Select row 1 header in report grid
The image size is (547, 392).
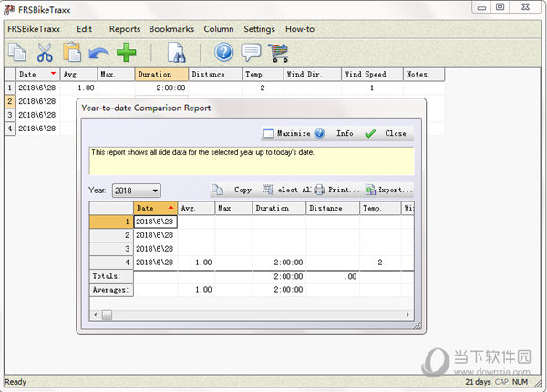click(111, 222)
